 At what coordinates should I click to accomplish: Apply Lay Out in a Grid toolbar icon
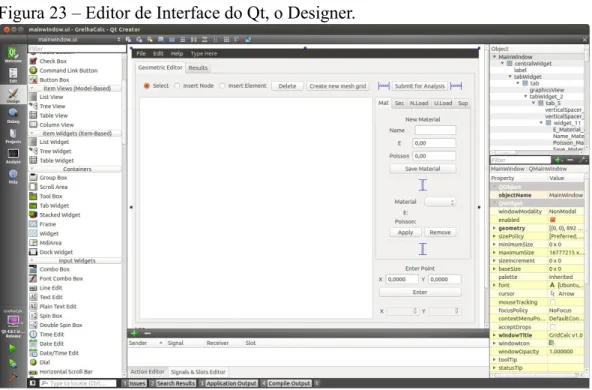(x=226, y=39)
